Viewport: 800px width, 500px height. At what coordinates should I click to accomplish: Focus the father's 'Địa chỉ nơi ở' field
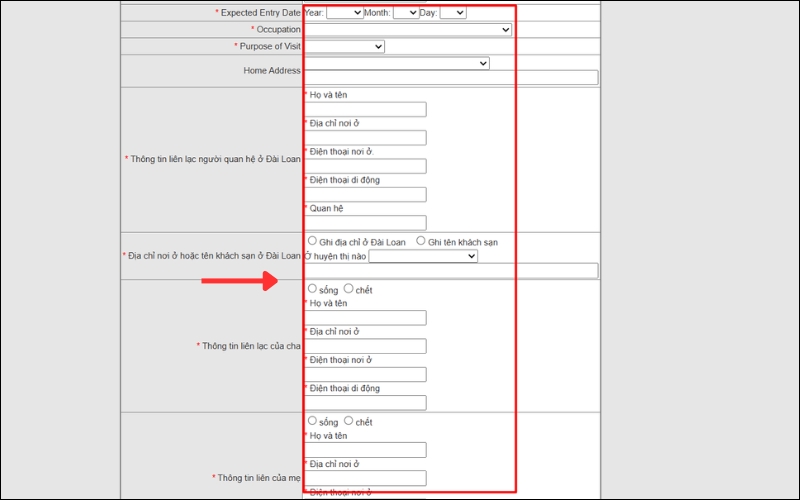365,346
